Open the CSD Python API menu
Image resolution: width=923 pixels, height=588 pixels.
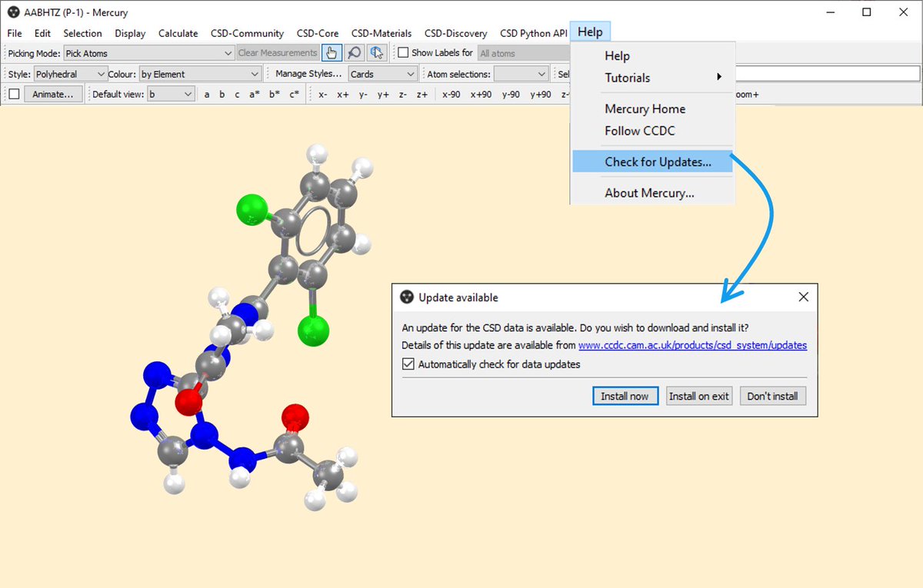[533, 33]
